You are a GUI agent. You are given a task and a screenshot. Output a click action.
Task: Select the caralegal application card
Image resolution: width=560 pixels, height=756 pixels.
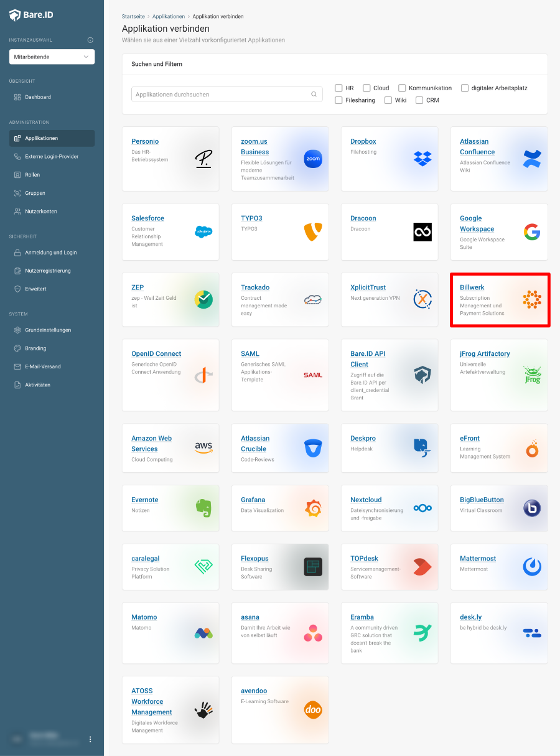[170, 567]
